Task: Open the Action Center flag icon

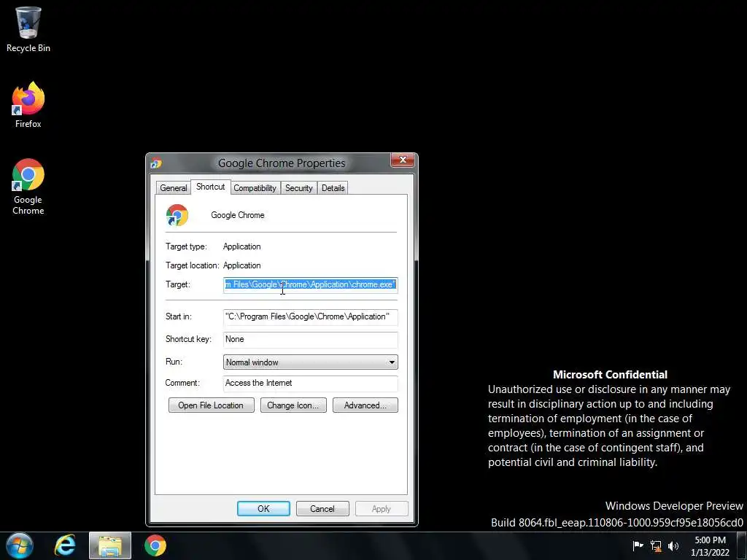Action: pyautogui.click(x=638, y=545)
